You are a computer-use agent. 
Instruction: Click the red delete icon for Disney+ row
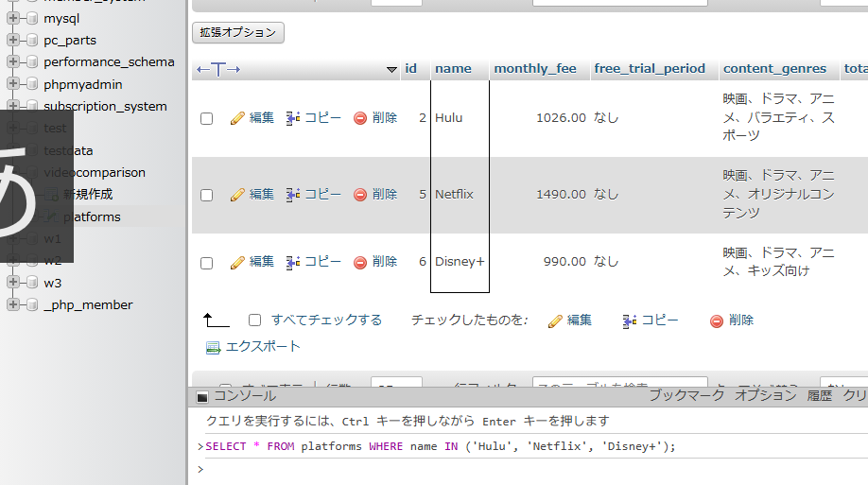click(x=360, y=262)
